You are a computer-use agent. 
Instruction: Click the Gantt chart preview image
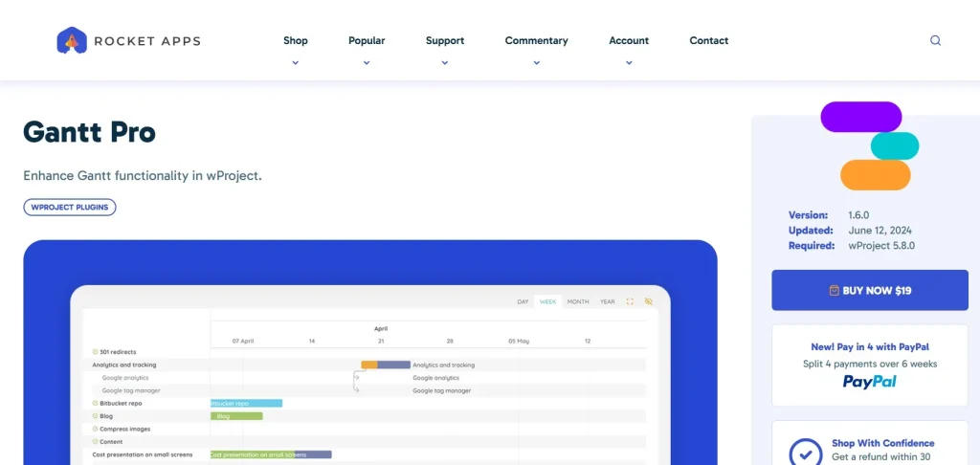click(370, 352)
